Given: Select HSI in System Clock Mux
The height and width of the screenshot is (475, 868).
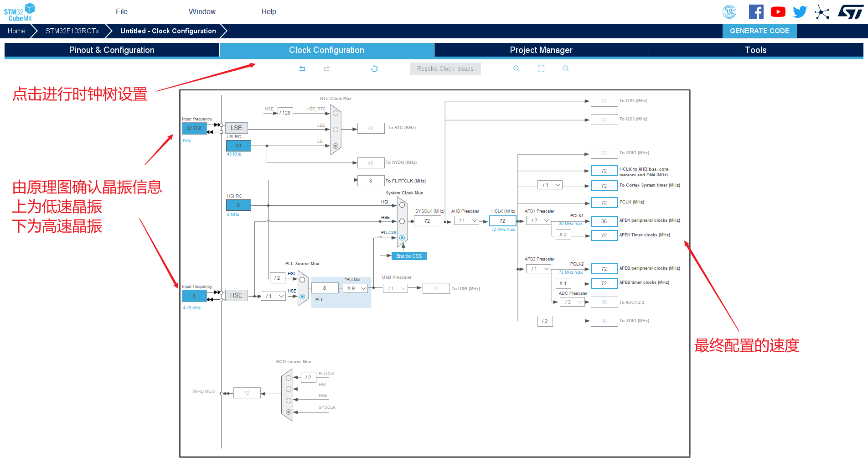Looking at the screenshot, I should tap(402, 205).
